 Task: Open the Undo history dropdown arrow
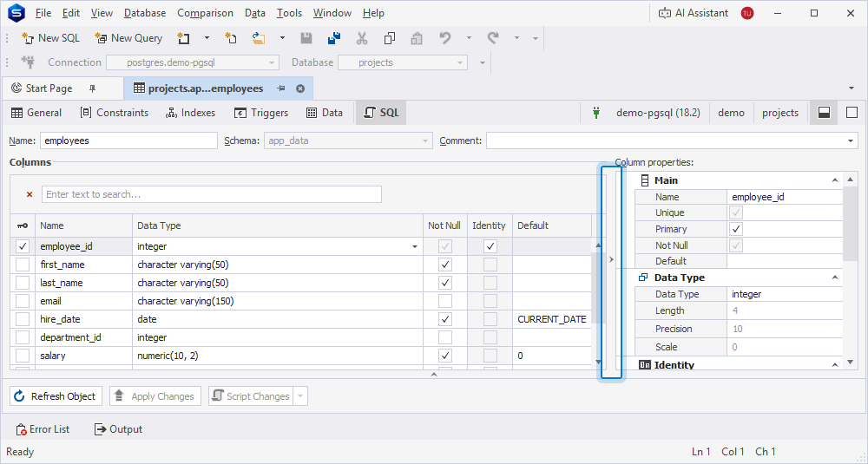pos(469,38)
